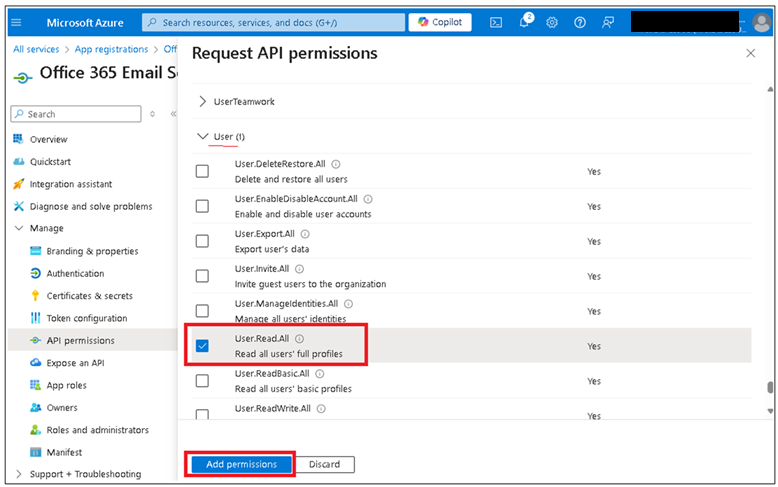Click the Token configuration bars icon
The height and width of the screenshot is (487, 778).
tap(35, 318)
